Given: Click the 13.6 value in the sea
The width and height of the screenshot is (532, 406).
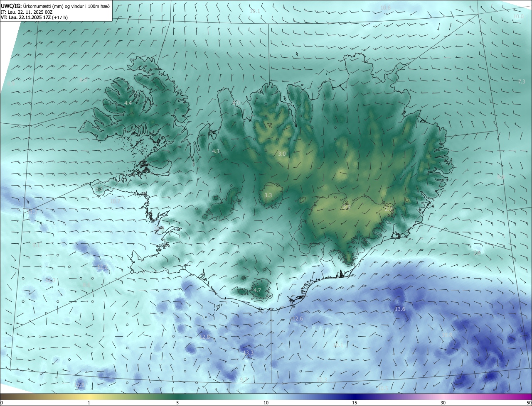Looking at the screenshot, I should (x=400, y=309).
